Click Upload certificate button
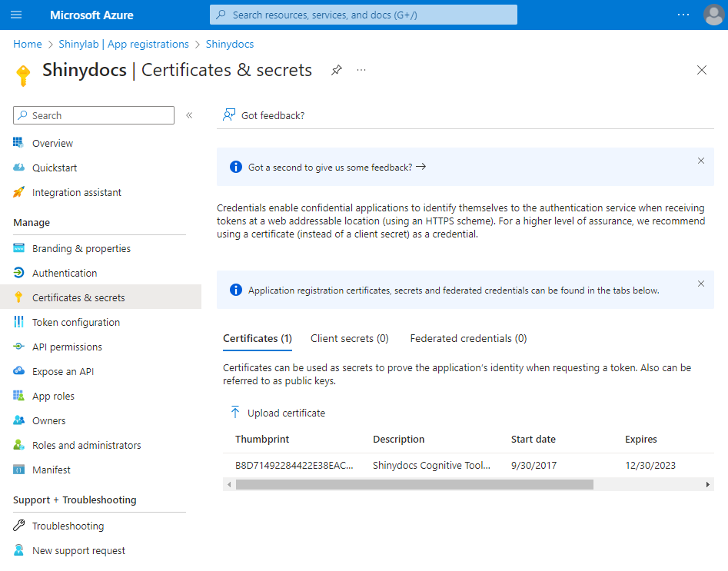 (278, 413)
